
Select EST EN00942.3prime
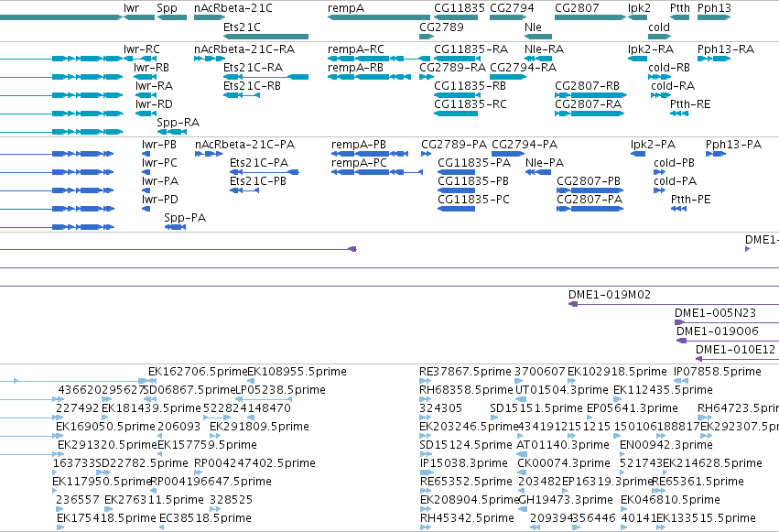(666, 445)
